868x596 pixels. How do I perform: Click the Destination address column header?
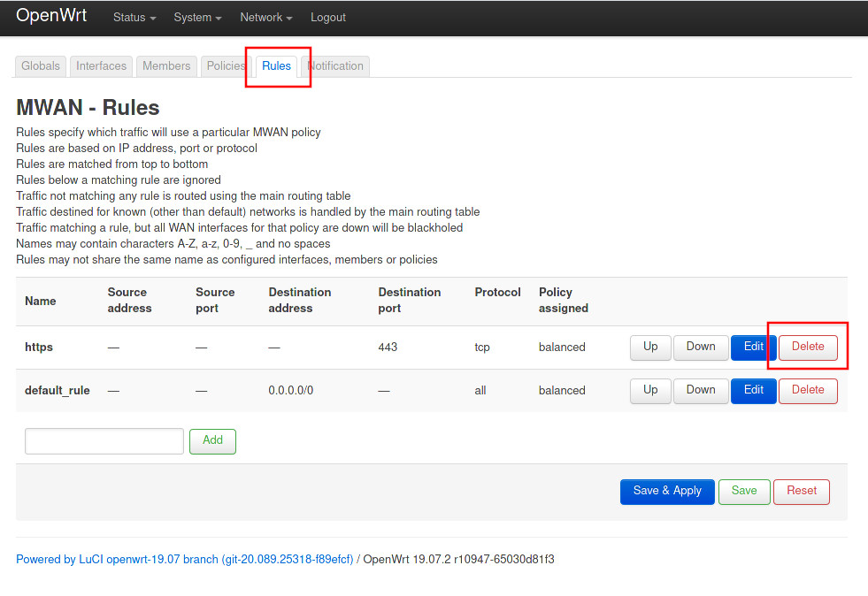(299, 300)
